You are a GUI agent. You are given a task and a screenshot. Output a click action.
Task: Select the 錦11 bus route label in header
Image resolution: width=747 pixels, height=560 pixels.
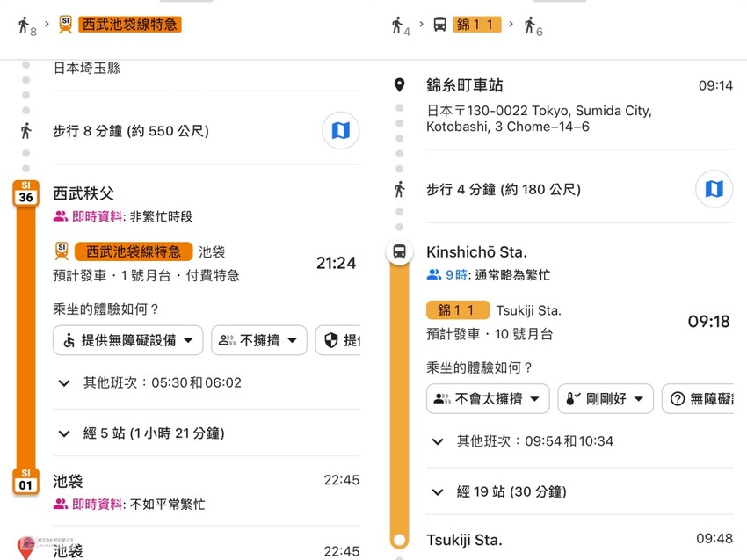[x=477, y=25]
